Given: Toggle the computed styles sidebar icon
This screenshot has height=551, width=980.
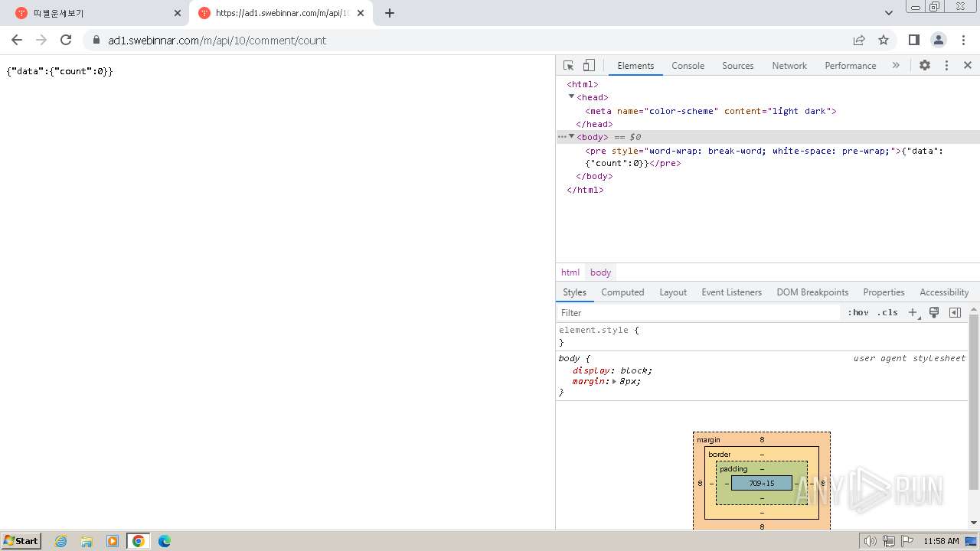Looking at the screenshot, I should [955, 312].
